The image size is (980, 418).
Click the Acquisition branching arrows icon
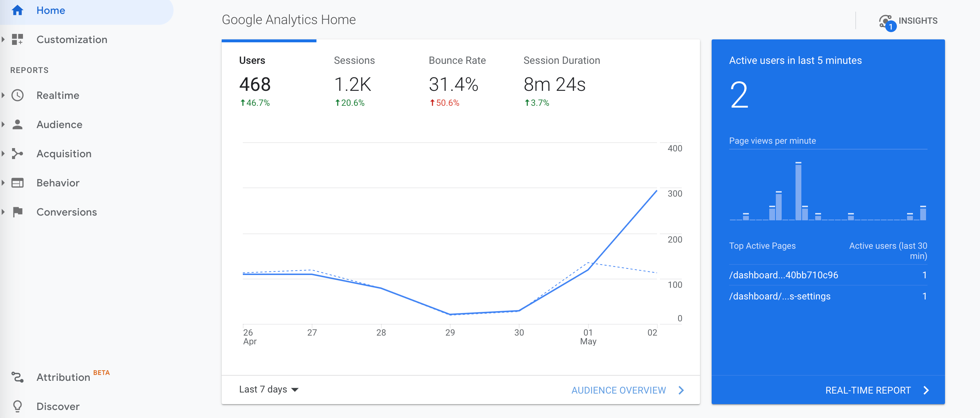pos(17,154)
